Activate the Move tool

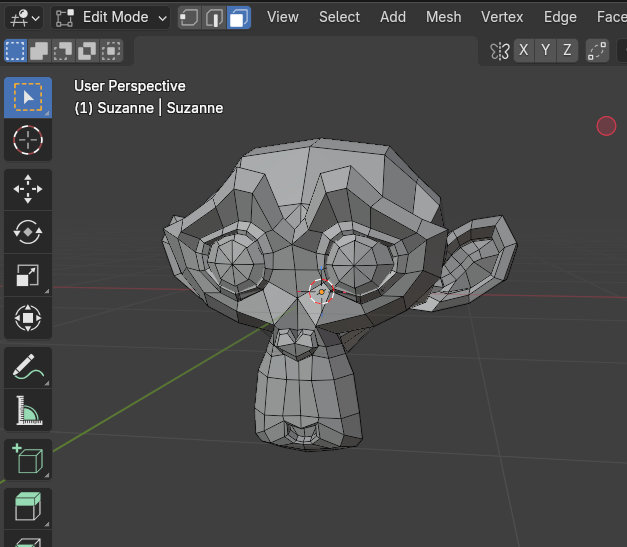pos(28,189)
